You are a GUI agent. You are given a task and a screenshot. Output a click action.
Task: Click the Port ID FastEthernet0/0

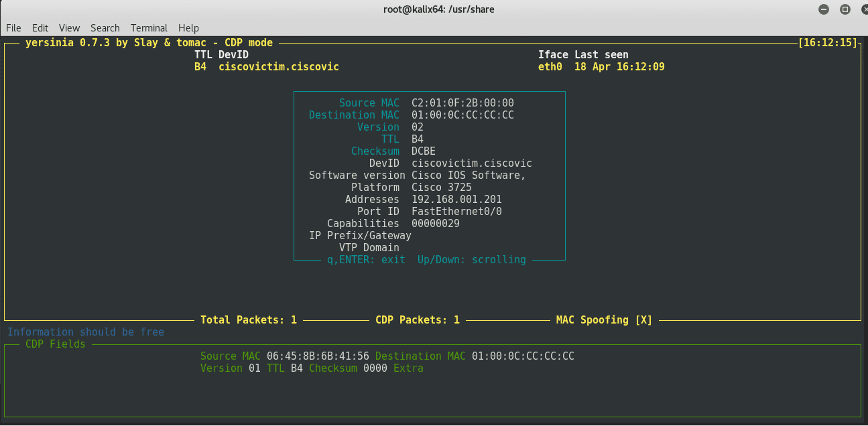[x=456, y=212]
